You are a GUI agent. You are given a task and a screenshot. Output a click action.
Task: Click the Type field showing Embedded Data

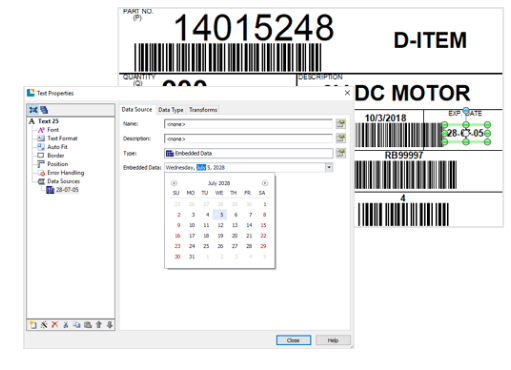(x=248, y=153)
